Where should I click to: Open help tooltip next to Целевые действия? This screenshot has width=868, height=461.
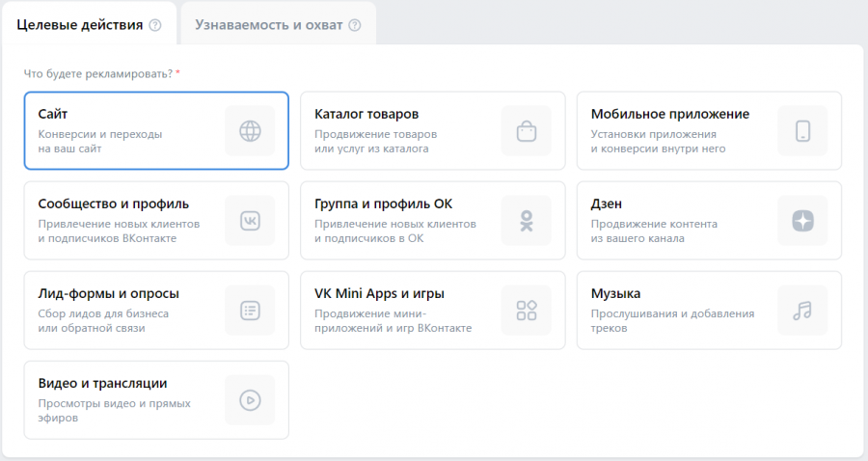[155, 25]
